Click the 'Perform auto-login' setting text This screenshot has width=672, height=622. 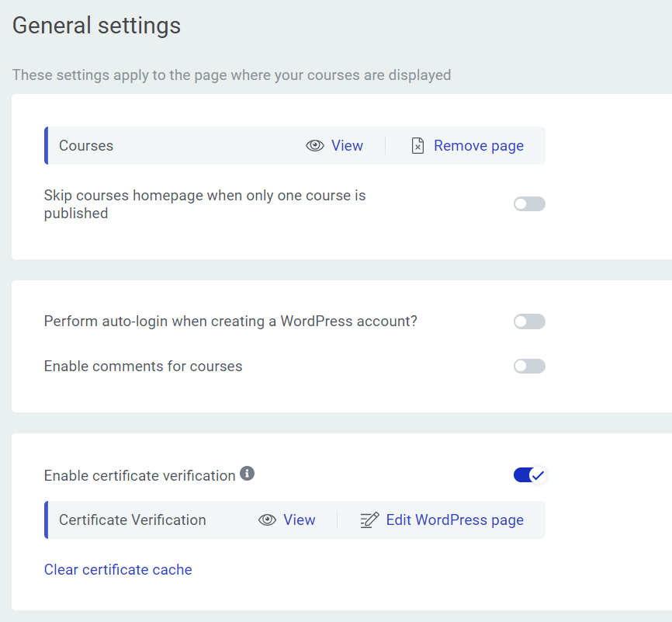pyautogui.click(x=230, y=321)
